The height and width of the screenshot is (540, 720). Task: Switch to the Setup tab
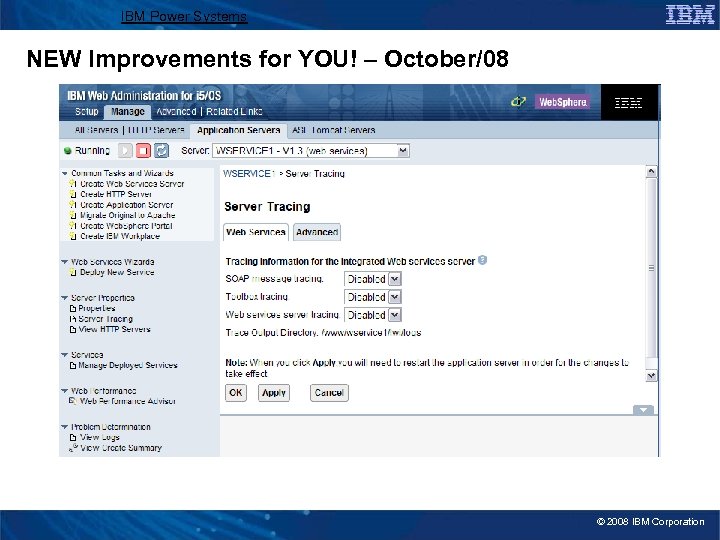coord(86,112)
